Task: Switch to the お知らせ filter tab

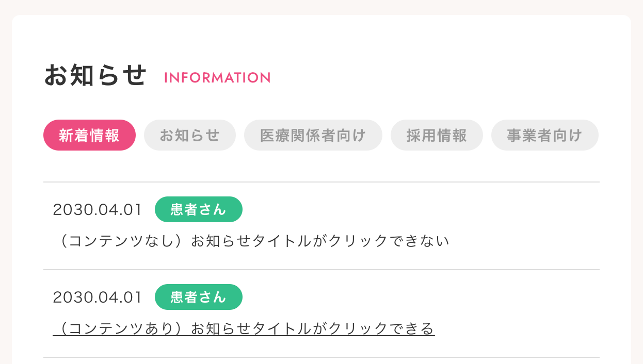Action: click(x=189, y=135)
